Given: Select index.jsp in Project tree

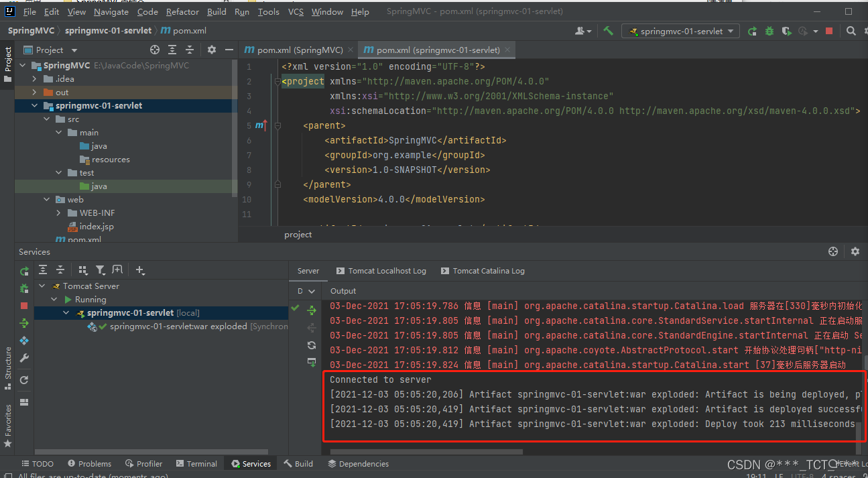Looking at the screenshot, I should coord(97,227).
